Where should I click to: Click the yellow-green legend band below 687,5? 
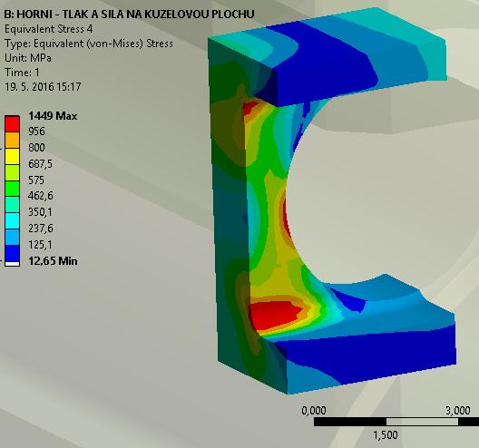pyautogui.click(x=12, y=172)
